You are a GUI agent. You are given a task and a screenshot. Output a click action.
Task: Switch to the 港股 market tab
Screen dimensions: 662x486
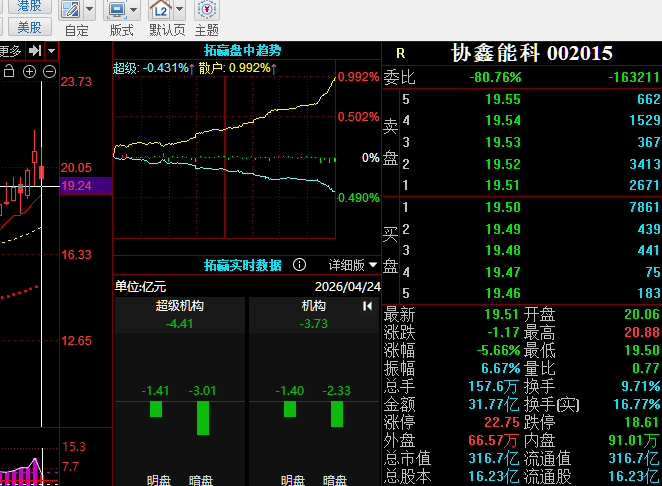coord(30,6)
